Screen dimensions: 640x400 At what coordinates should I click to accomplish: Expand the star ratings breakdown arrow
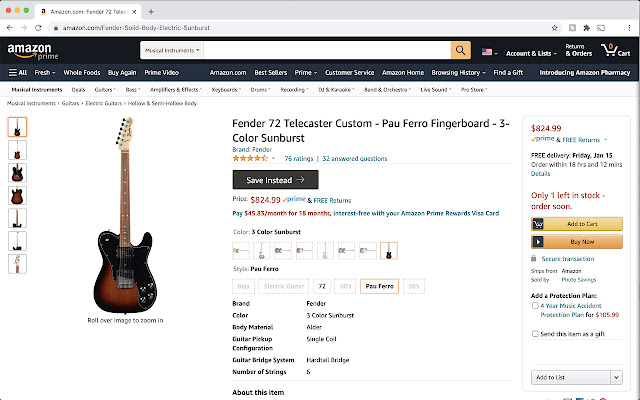coord(273,158)
